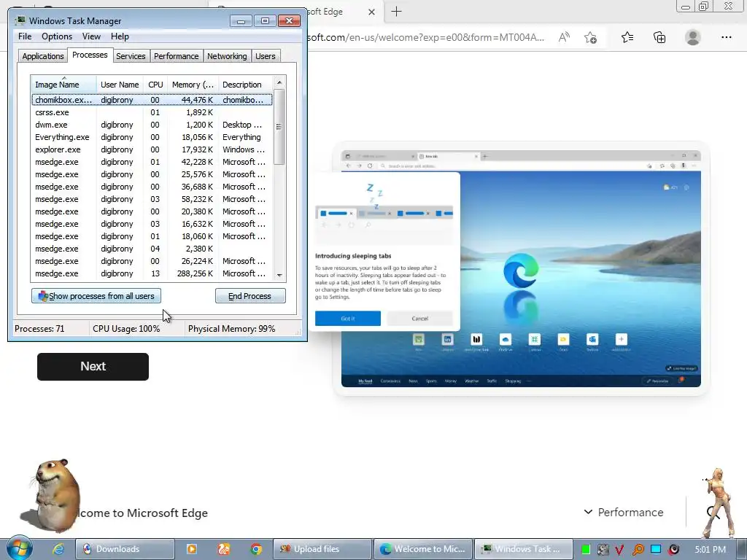Screen dimensions: 747x560
Task: Click process list scrollbar up arrow
Action: coord(279,82)
